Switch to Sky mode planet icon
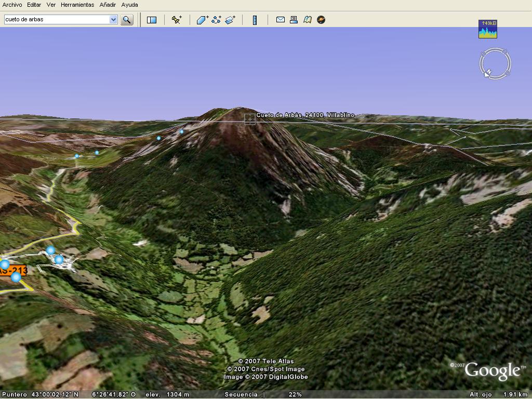532x399 pixels. (x=321, y=20)
